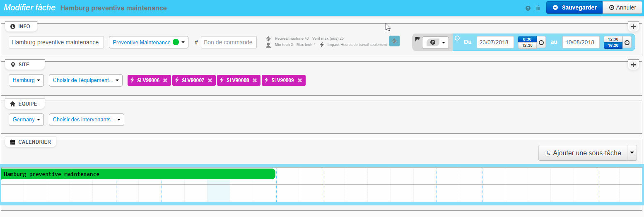
Task: Open the Germany team dropdown
Action: point(27,120)
